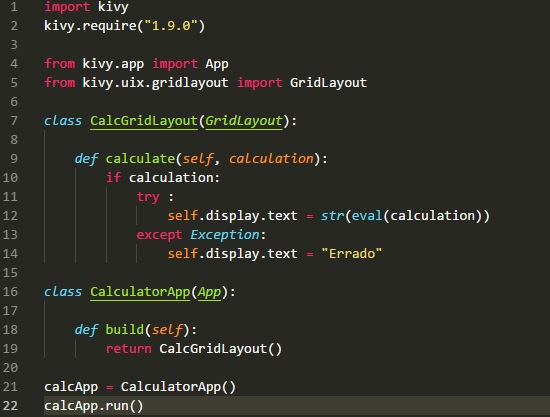The width and height of the screenshot is (550, 417).
Task: Click the return keyword on line 19
Action: coord(128,349)
